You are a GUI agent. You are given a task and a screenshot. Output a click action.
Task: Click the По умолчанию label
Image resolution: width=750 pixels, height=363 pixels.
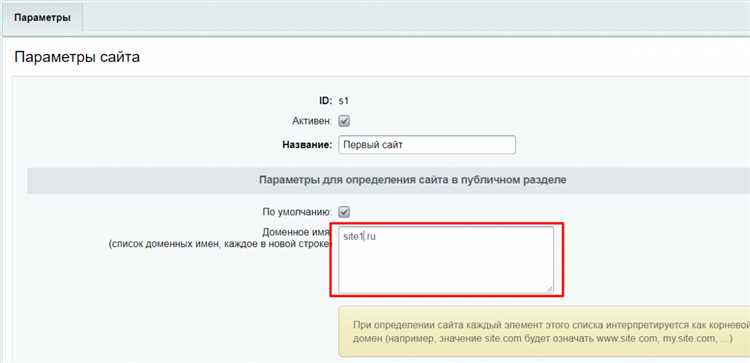pos(297,212)
